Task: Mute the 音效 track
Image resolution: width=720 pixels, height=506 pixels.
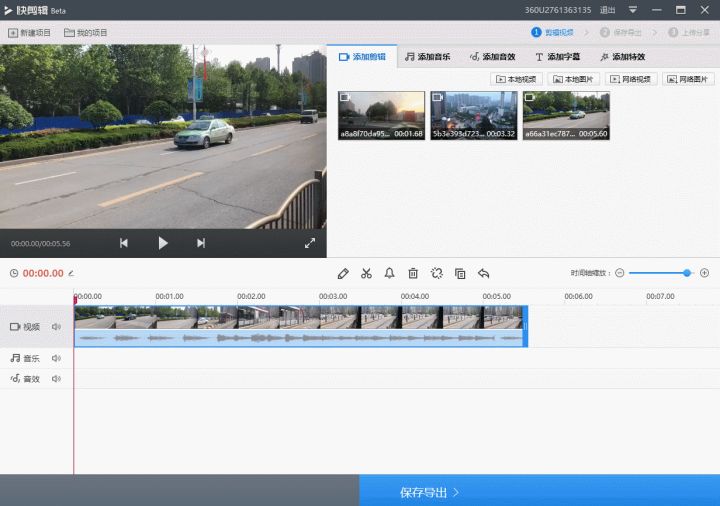Action: (57, 379)
